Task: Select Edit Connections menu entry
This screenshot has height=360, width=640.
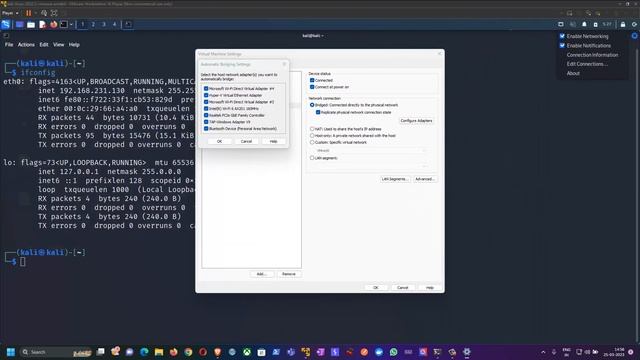Action: coord(587,64)
